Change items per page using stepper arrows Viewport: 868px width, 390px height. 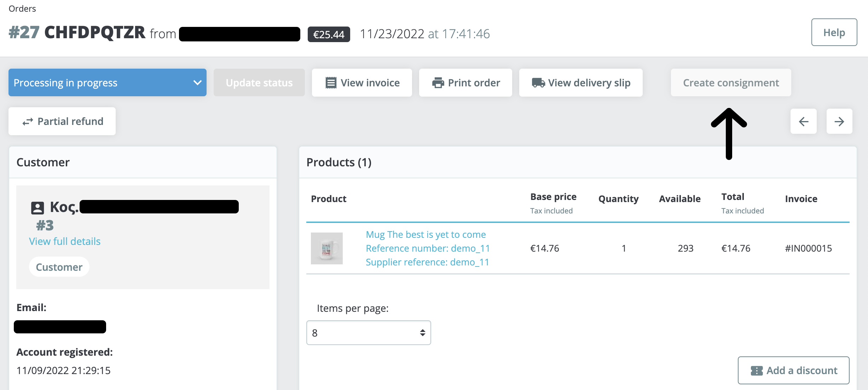tap(422, 332)
